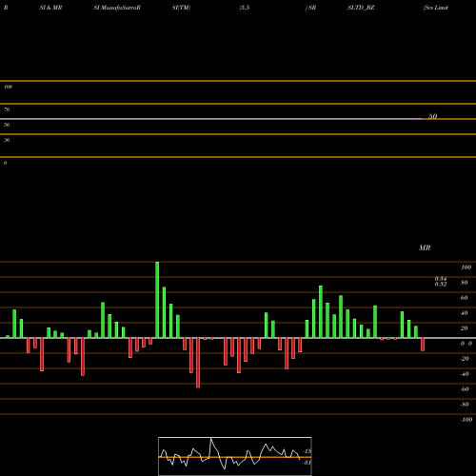Click the '60' label on MR axis

tap(465, 298)
